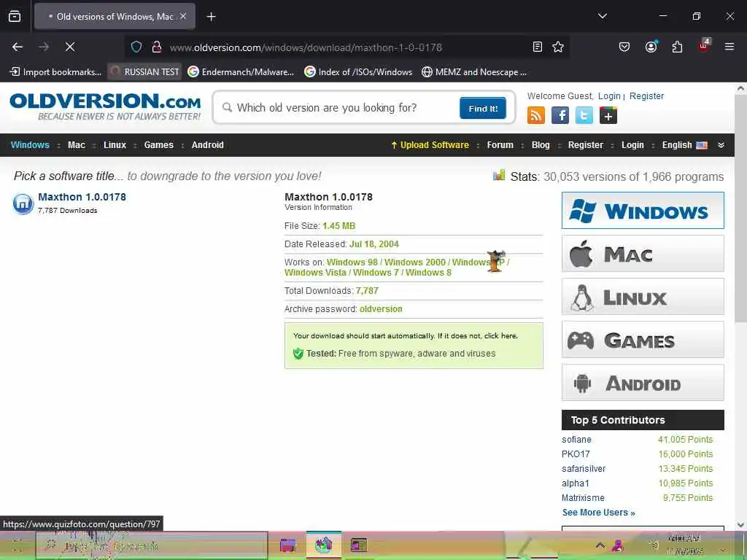
Task: Click the stats bar chart icon
Action: point(499,175)
